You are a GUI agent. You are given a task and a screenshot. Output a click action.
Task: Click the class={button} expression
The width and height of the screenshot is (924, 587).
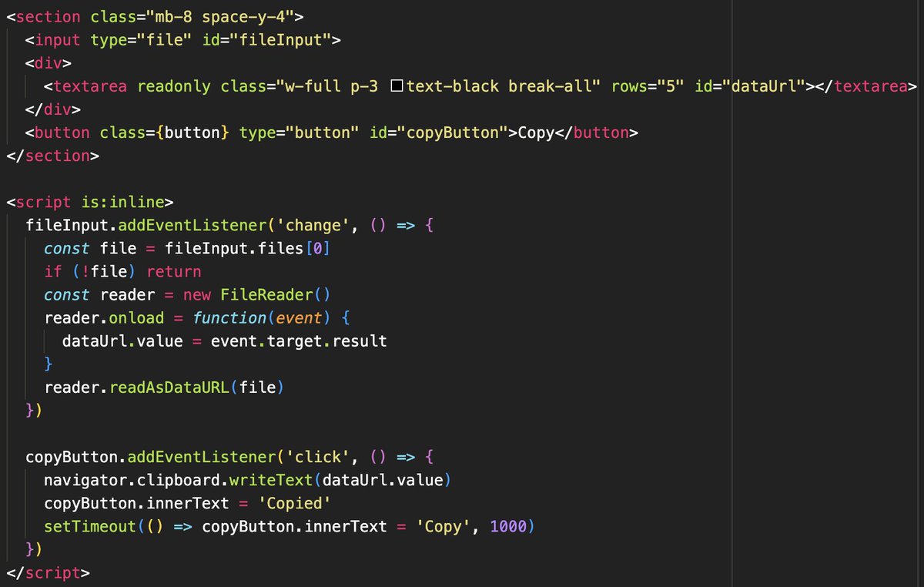165,132
